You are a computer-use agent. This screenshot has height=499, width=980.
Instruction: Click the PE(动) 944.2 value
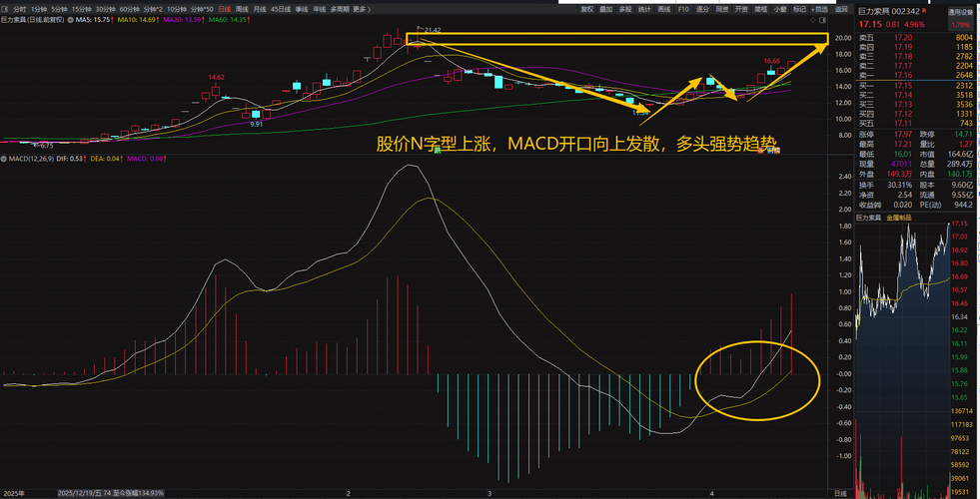coord(962,205)
